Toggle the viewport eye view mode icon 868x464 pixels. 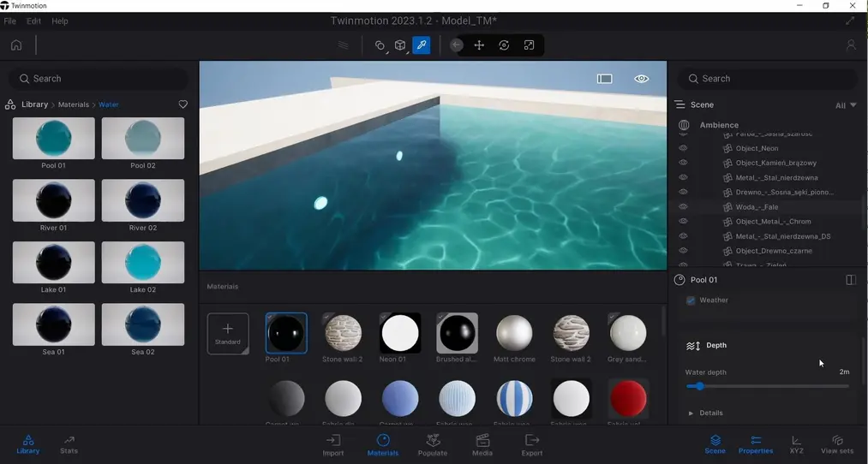click(x=641, y=79)
